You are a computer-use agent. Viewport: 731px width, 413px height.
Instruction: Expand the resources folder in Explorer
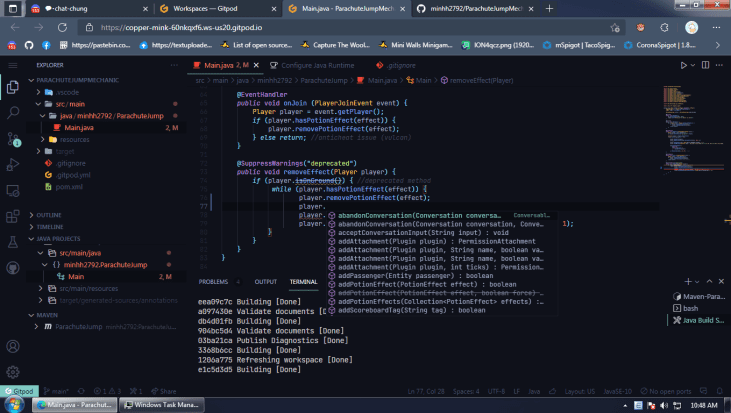coord(73,140)
